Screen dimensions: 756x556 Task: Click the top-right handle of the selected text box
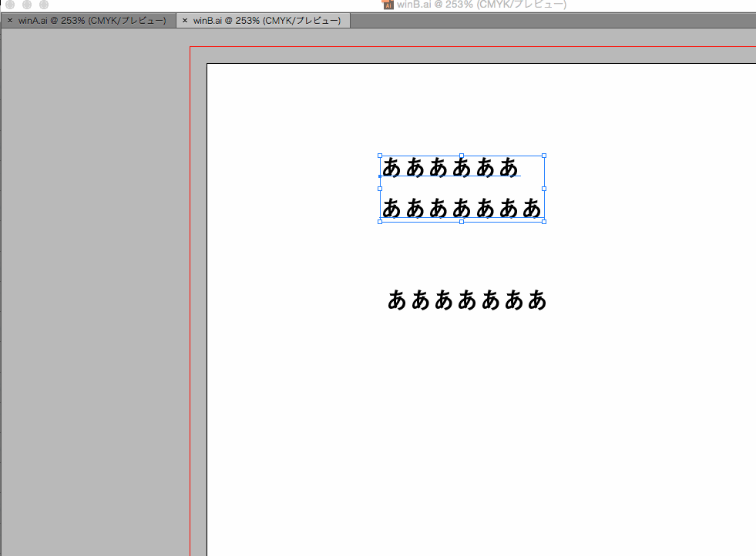click(544, 156)
